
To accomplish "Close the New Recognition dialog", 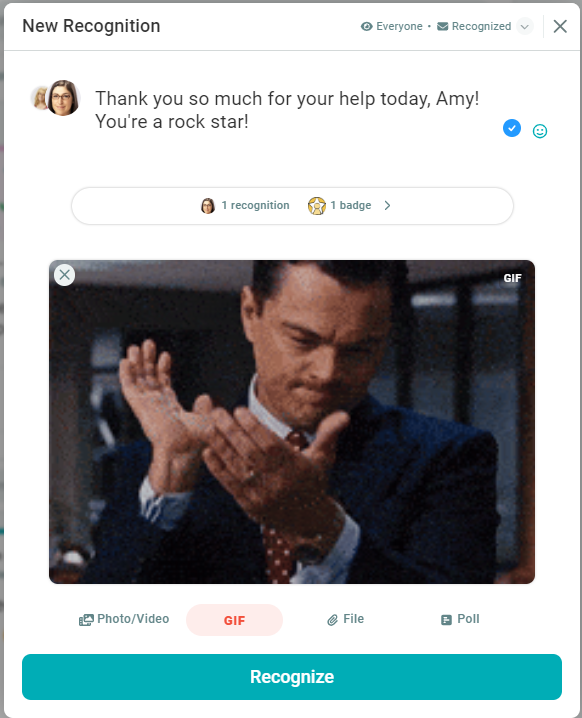I will click(560, 27).
